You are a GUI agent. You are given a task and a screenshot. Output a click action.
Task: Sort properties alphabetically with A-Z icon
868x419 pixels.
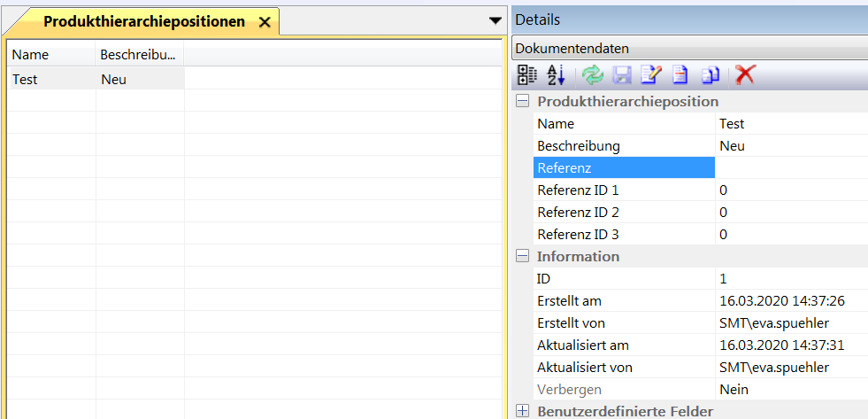tap(556, 75)
